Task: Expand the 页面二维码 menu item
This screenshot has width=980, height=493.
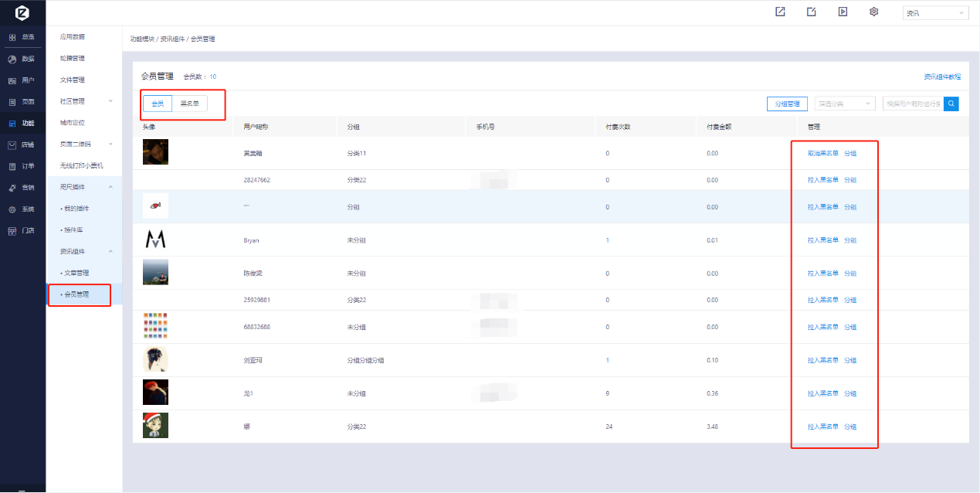Action: 84,144
